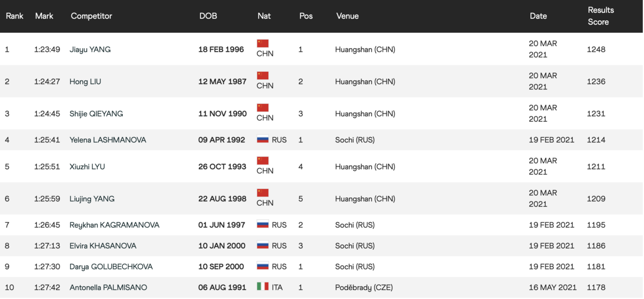
Task: Click the birth date 01 JUN 1997
Action: (x=222, y=225)
